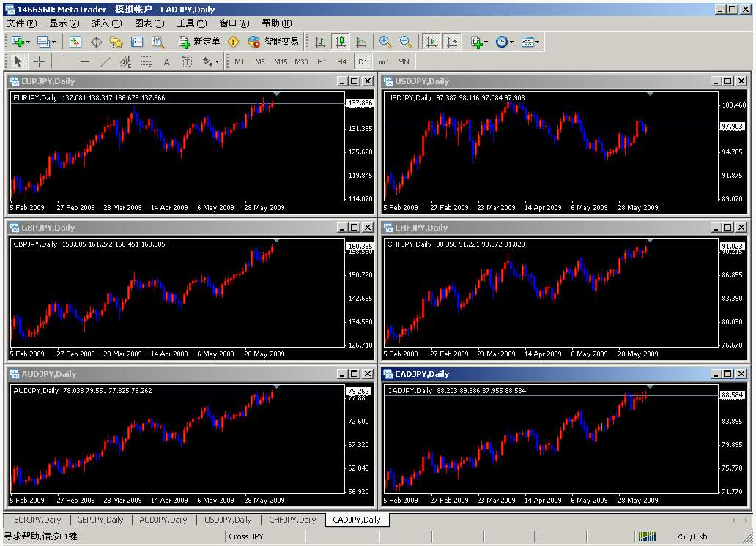Switch to the EURJPY,Daily bottom tab
Image resolution: width=756 pixels, height=546 pixels.
(37, 520)
